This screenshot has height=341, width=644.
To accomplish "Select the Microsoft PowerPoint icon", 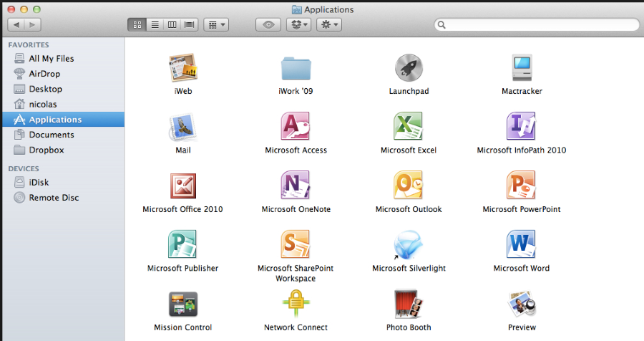I will point(521,185).
